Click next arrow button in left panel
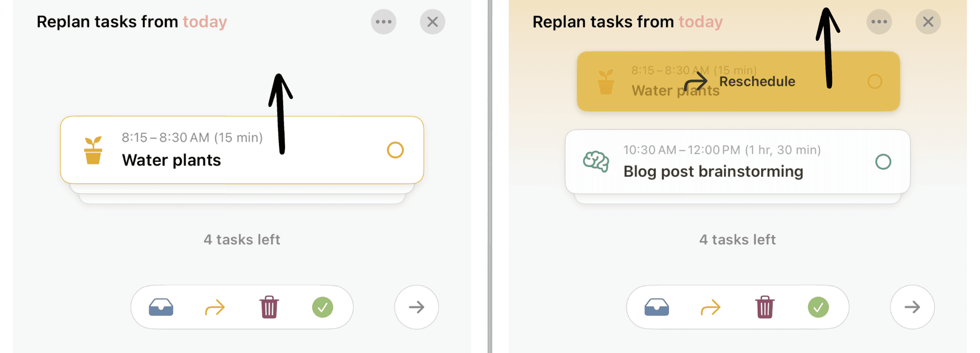The height and width of the screenshot is (353, 980). pos(416,307)
